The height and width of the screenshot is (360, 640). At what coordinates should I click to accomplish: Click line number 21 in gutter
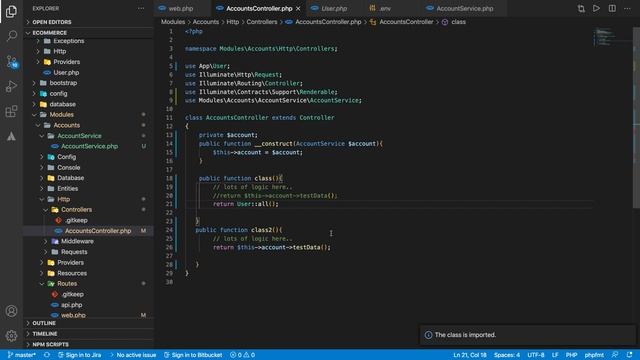169,204
